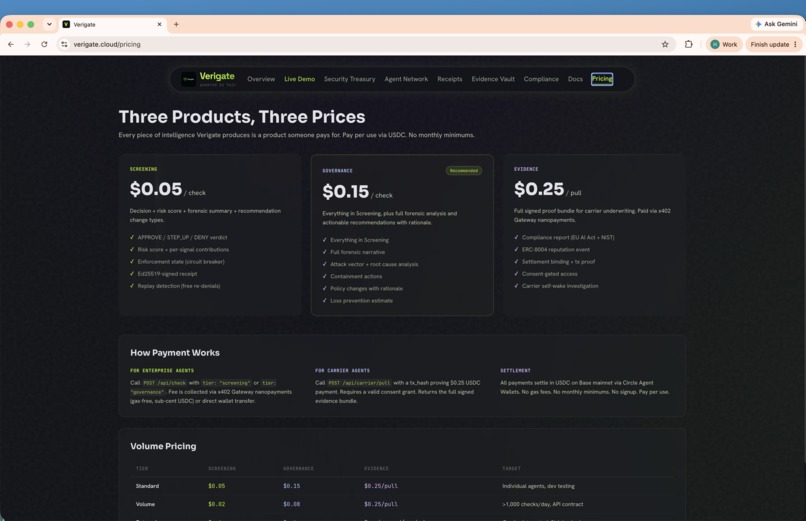This screenshot has height=521, width=806.
Task: Open the Live Demo nav item
Action: click(299, 79)
